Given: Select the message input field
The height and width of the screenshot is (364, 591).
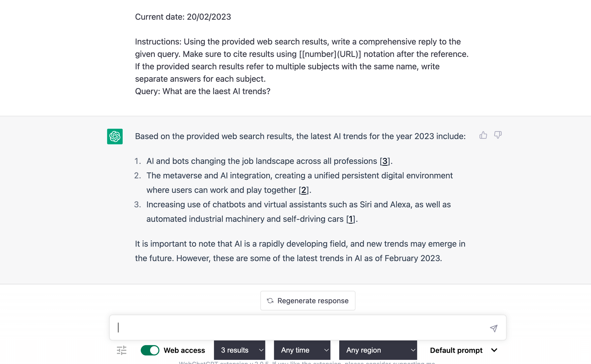Looking at the screenshot, I should pyautogui.click(x=307, y=327).
